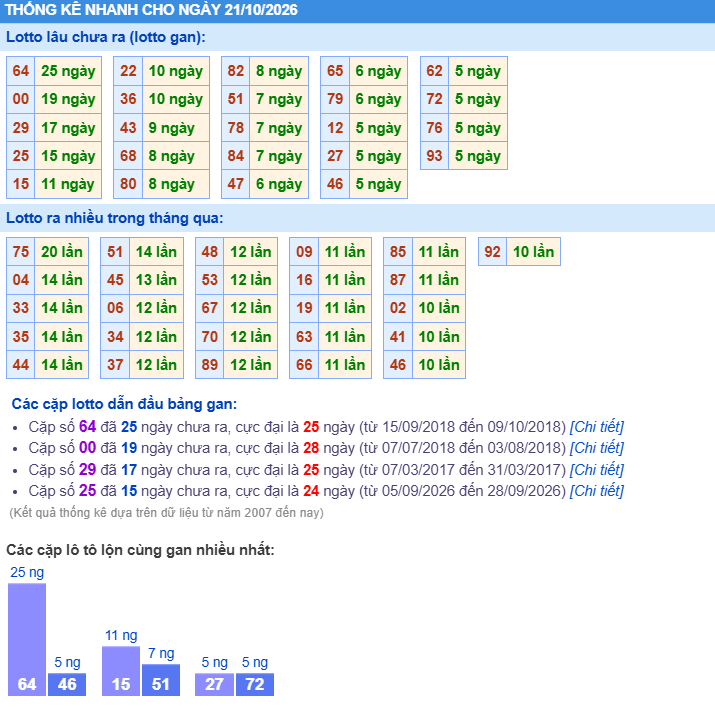The height and width of the screenshot is (707, 715).
Task: Click number 76 with 5 ngày
Action: (x=435, y=128)
